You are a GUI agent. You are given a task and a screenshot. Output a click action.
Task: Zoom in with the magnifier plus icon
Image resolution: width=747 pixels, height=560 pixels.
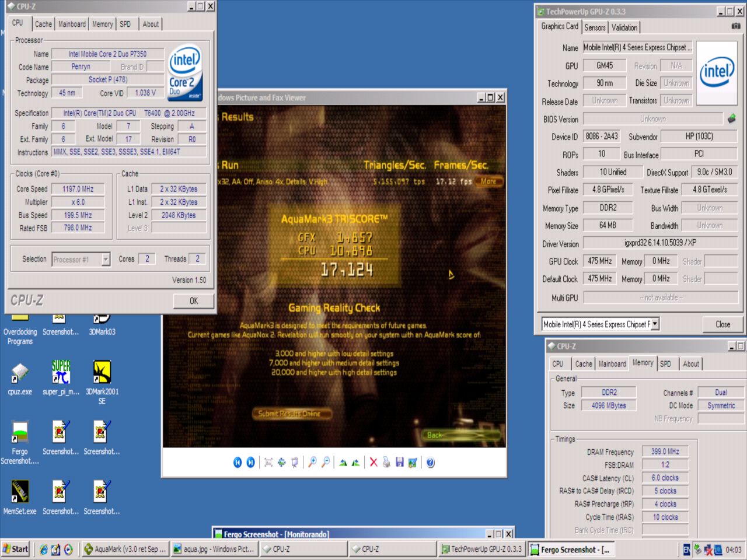coord(313,463)
